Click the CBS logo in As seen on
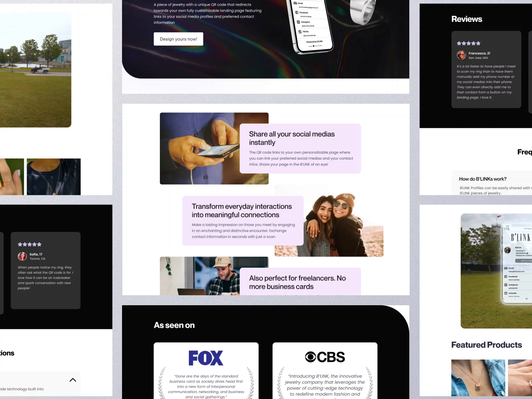 coord(325,357)
